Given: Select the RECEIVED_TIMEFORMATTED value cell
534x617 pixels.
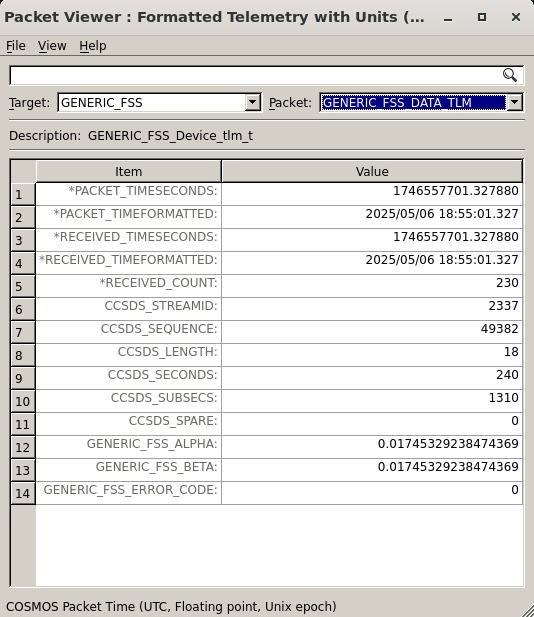Looking at the screenshot, I should tap(372, 263).
